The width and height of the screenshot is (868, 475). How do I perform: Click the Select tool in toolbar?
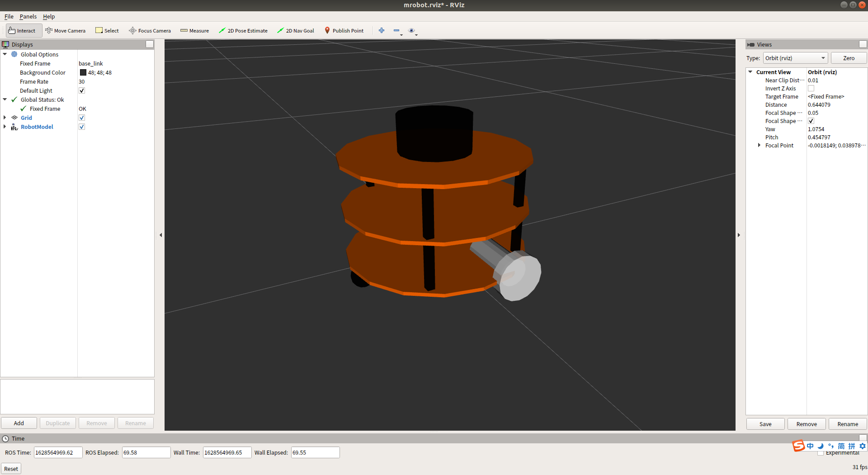coord(107,31)
